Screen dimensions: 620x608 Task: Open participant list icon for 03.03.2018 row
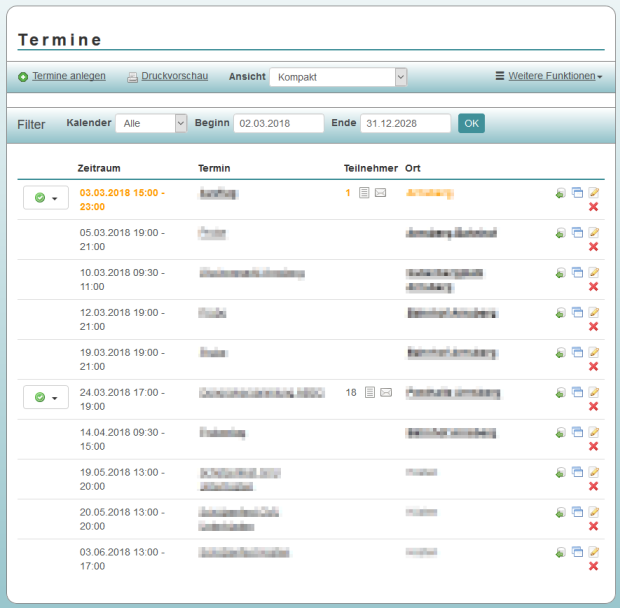point(364,192)
